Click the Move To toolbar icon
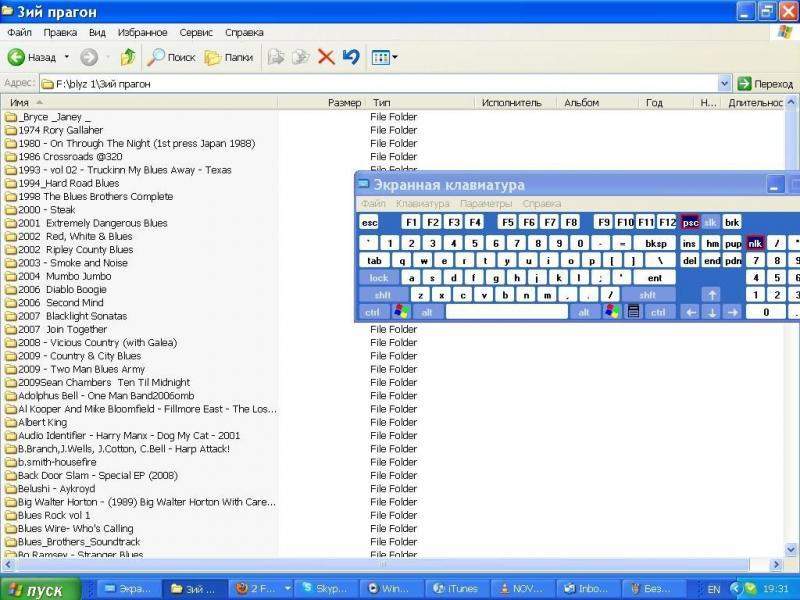This screenshot has height=600, width=800. [x=276, y=57]
